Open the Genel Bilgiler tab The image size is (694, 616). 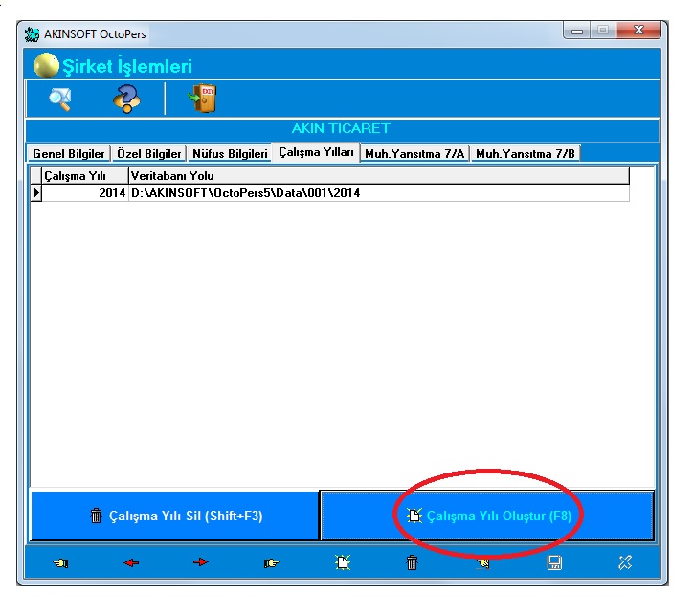click(x=69, y=154)
